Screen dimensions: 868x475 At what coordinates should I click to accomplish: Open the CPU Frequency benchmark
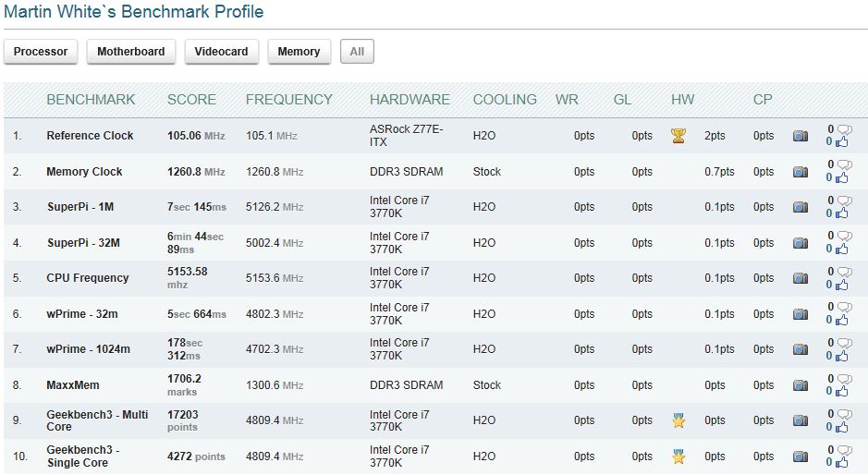(x=88, y=278)
